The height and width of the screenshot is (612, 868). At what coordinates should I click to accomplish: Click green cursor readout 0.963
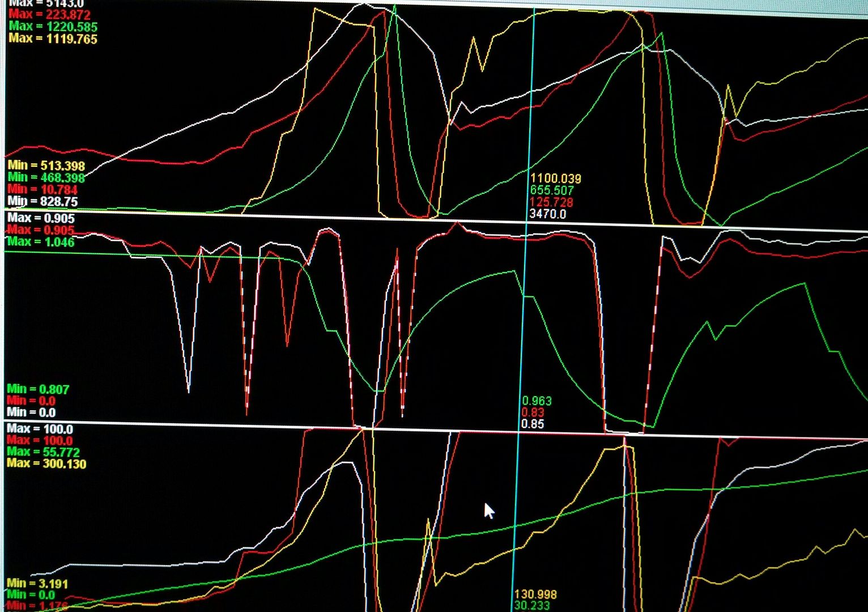click(x=537, y=401)
